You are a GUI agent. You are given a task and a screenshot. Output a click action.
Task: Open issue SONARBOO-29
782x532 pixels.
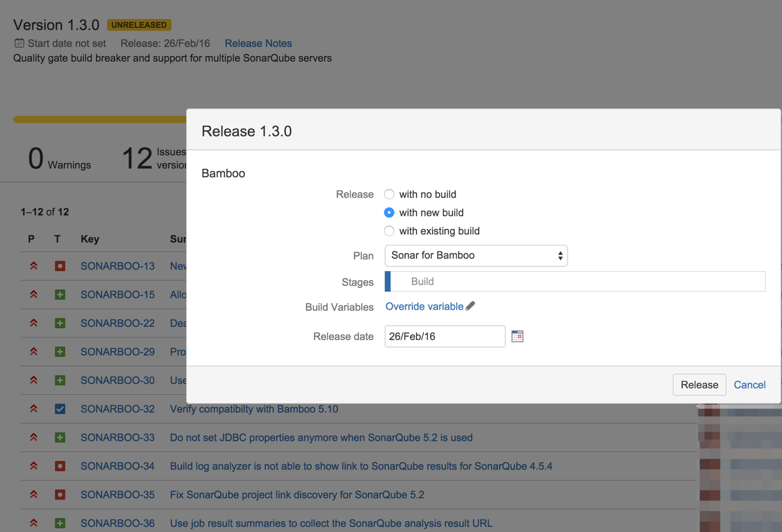118,352
